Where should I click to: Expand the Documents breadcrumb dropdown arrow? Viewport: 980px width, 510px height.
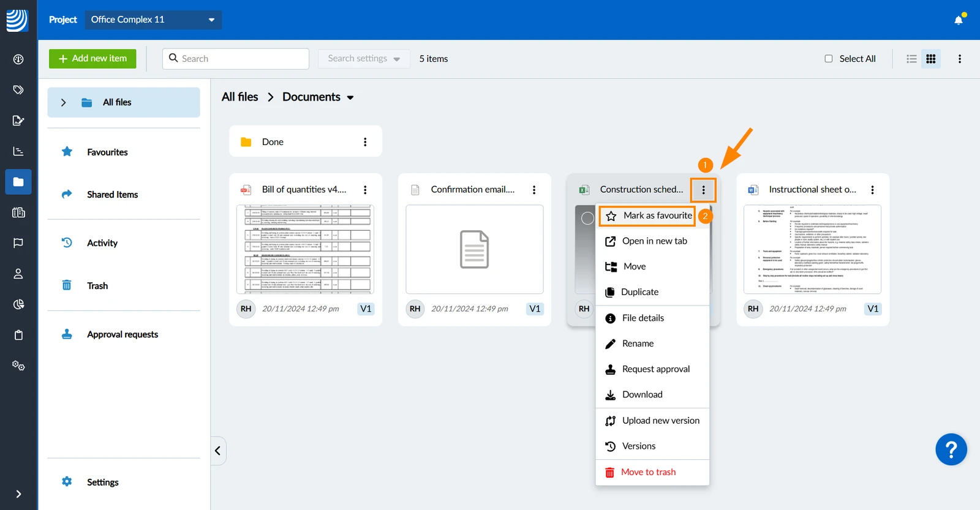click(350, 98)
